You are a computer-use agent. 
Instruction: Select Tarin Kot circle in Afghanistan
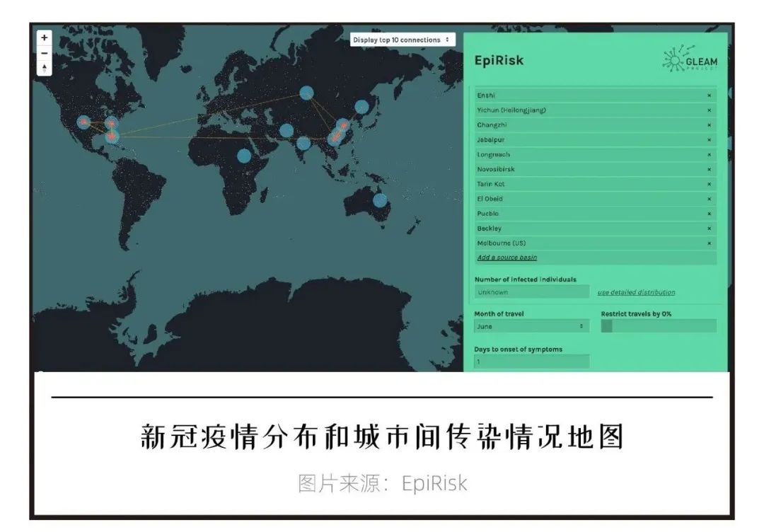[x=286, y=131]
